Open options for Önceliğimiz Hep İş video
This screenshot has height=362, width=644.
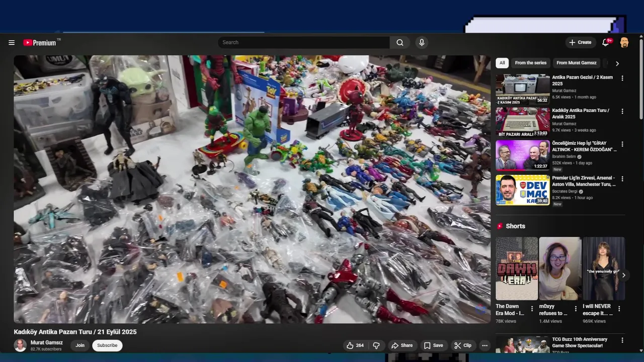click(622, 144)
